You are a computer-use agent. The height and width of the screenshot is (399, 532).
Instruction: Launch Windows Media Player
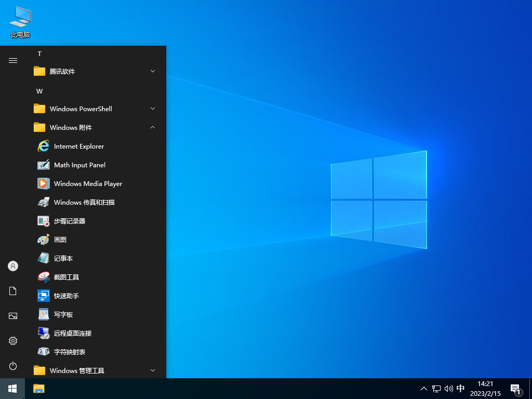(88, 183)
